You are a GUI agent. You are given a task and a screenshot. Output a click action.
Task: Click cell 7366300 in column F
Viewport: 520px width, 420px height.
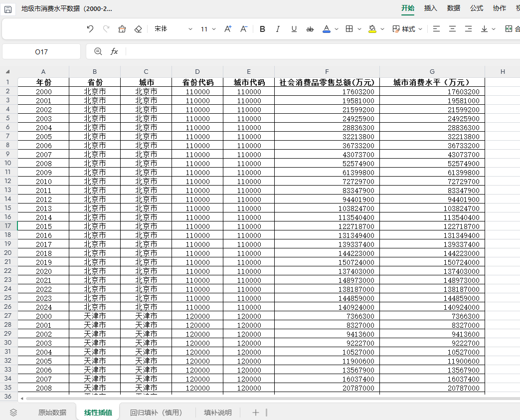tap(327, 316)
